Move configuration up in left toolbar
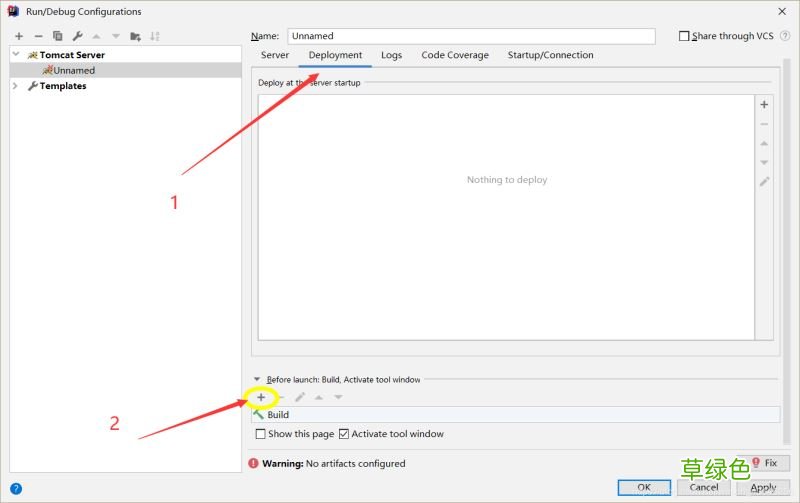Screen dimensions: 800x503 pos(96,36)
